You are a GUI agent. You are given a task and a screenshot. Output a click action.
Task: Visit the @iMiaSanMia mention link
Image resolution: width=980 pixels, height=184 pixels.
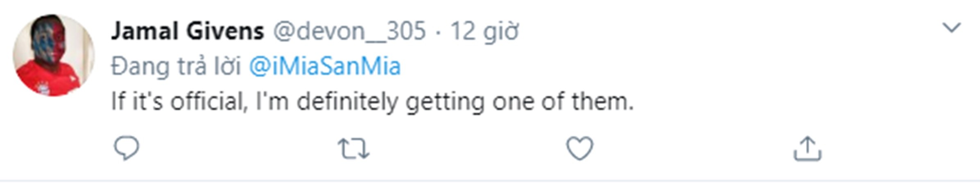pyautogui.click(x=325, y=66)
